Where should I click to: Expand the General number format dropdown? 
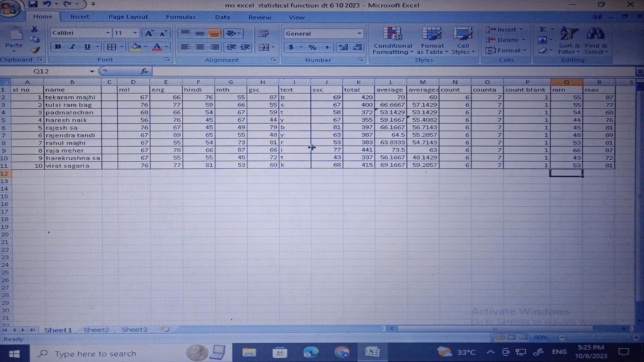coord(359,33)
